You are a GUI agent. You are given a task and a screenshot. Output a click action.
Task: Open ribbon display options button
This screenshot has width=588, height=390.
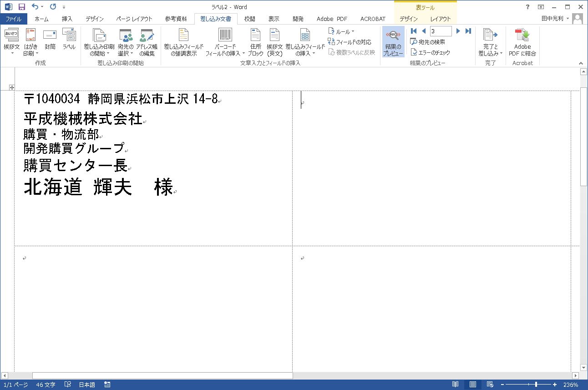click(541, 7)
